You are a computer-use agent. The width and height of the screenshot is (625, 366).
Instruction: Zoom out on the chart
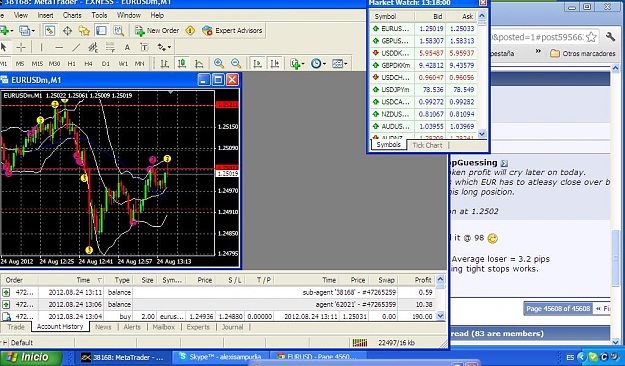point(236,63)
